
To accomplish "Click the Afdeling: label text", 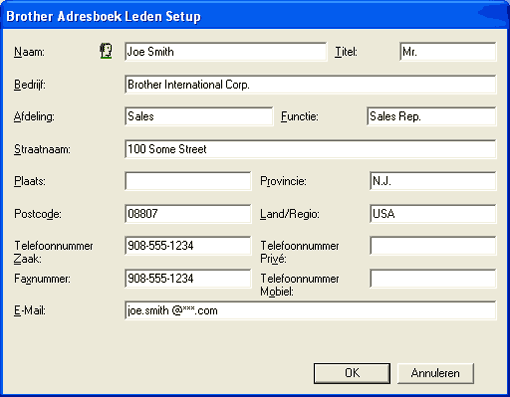I will coord(34,117).
